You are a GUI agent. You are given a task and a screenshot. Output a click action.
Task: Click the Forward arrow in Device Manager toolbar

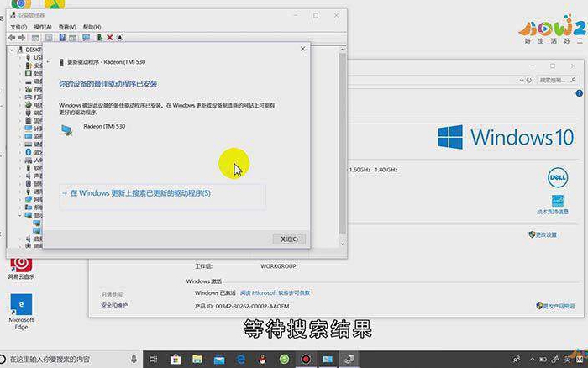click(22, 38)
